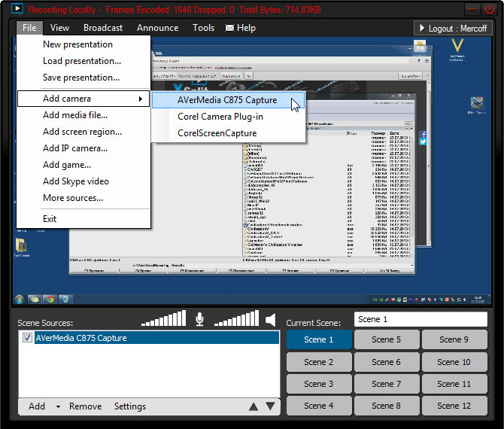Switch to Scene 10

pos(454,362)
